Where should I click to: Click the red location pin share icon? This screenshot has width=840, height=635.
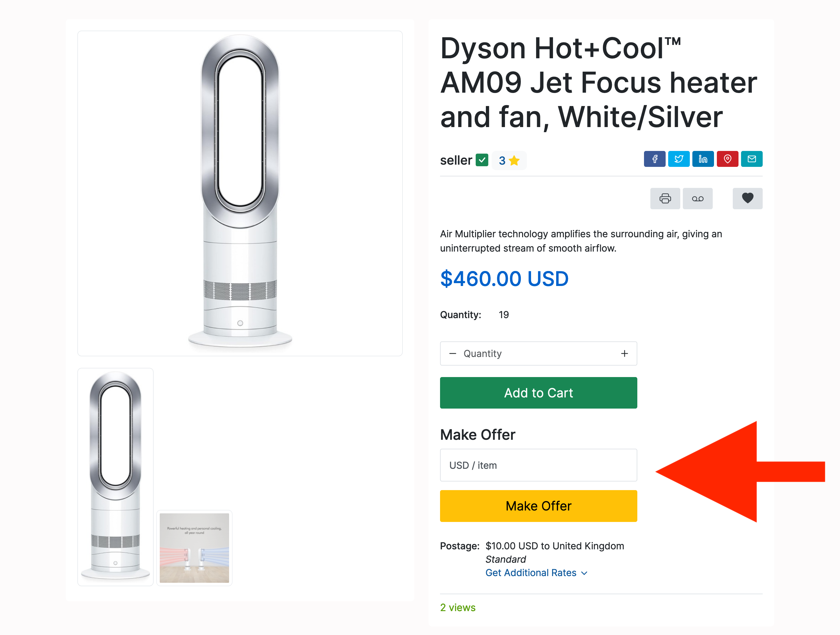[727, 159]
